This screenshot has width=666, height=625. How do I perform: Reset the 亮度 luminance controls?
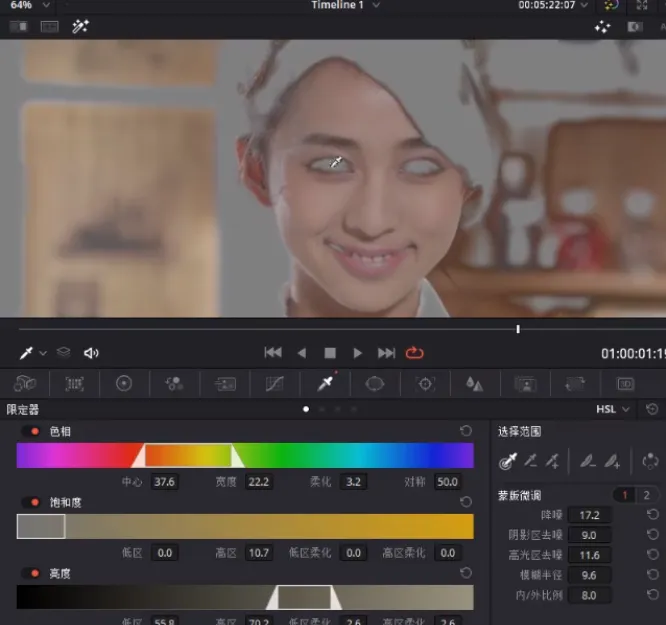466,573
